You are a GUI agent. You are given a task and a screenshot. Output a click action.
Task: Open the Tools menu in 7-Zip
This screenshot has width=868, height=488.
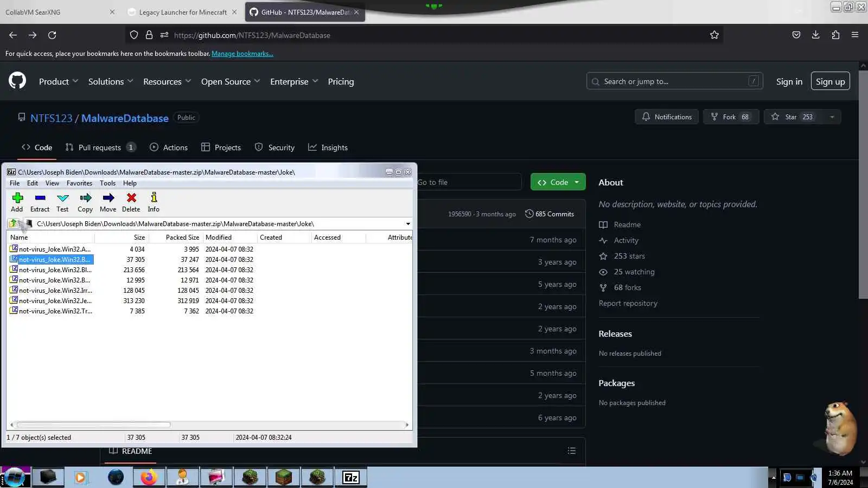pyautogui.click(x=107, y=183)
